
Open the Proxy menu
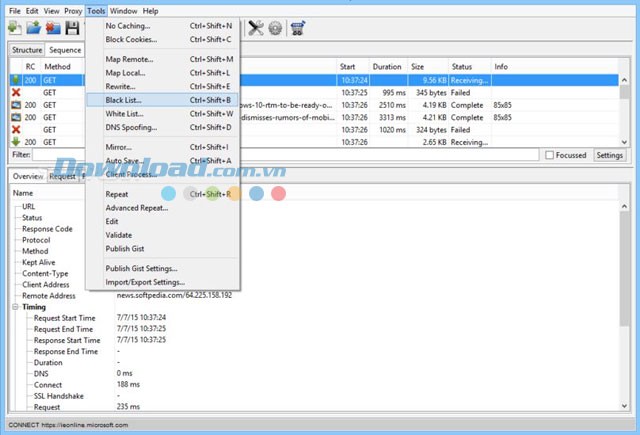click(x=72, y=11)
